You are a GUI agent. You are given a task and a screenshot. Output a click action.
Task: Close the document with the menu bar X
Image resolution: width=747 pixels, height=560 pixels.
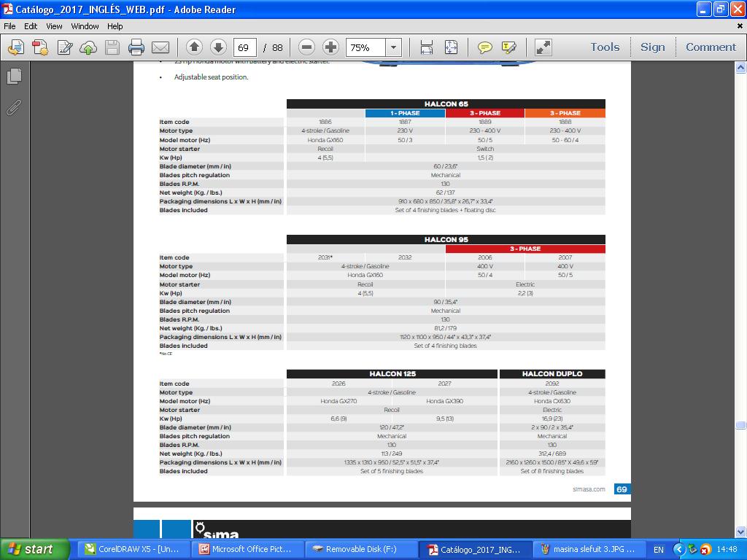740,26
